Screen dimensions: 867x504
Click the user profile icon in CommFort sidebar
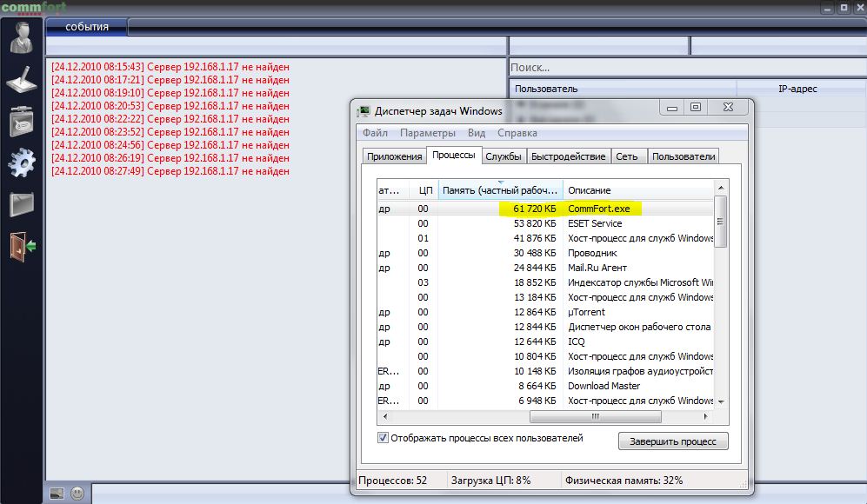(x=22, y=37)
